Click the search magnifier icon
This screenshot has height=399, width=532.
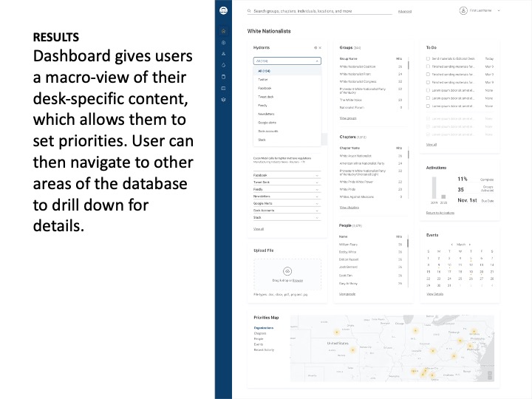click(x=250, y=11)
